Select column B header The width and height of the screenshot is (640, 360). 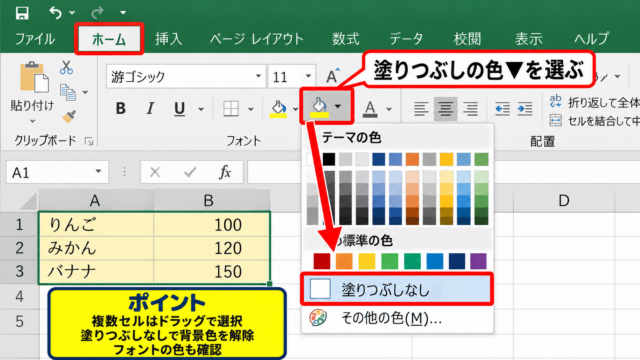pyautogui.click(x=209, y=200)
